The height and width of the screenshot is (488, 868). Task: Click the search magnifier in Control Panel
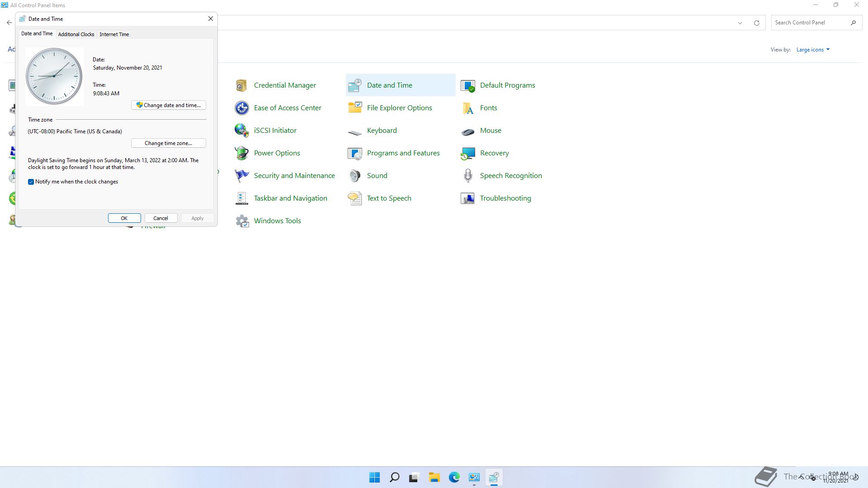click(x=853, y=23)
